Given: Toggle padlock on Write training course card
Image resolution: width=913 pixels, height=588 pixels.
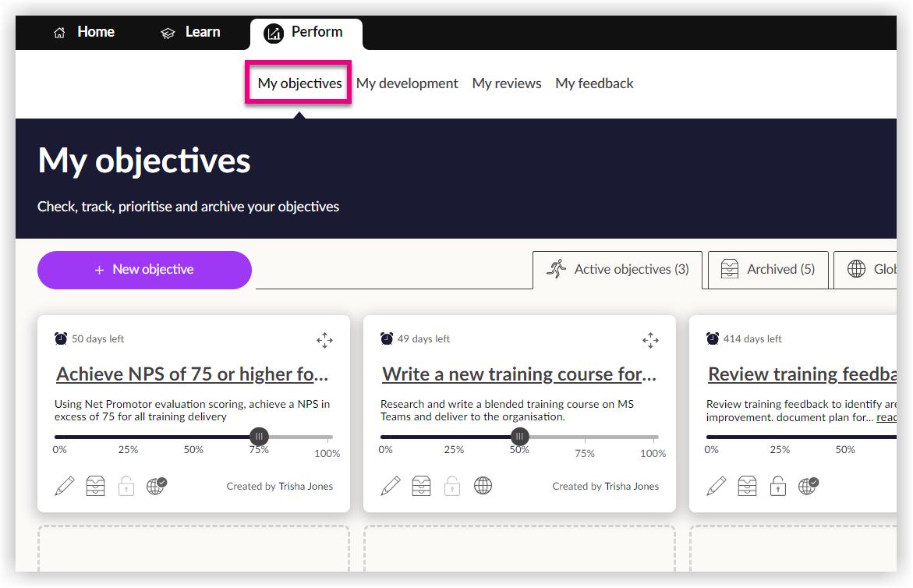Looking at the screenshot, I should (451, 486).
